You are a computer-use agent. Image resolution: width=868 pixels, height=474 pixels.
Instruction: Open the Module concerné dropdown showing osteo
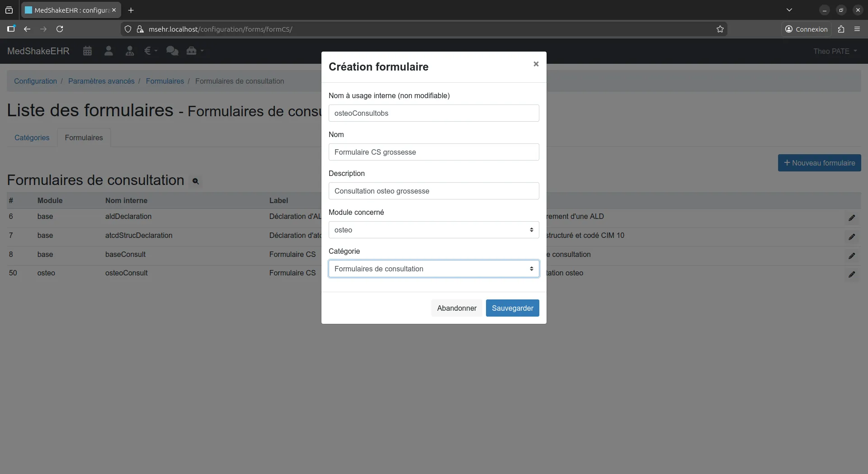click(x=434, y=230)
